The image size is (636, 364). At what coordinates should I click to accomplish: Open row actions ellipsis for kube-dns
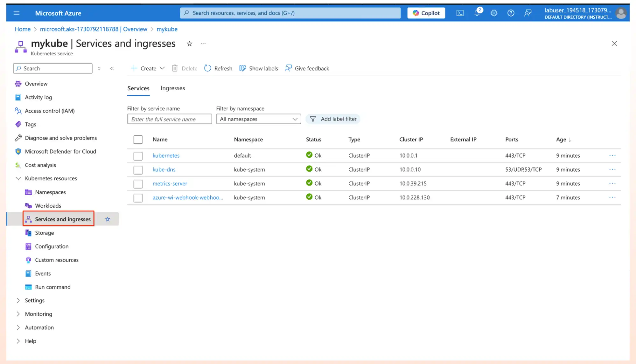coord(612,169)
